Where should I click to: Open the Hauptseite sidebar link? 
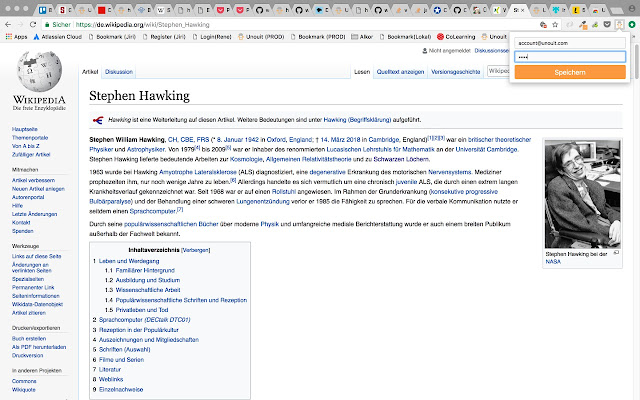(24, 129)
